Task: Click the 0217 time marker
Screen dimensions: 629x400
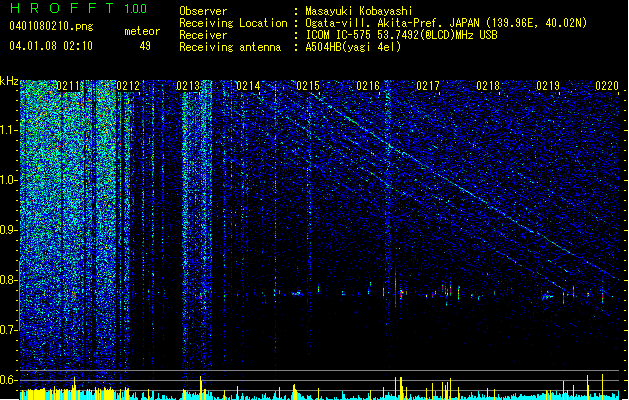Action: click(x=428, y=86)
